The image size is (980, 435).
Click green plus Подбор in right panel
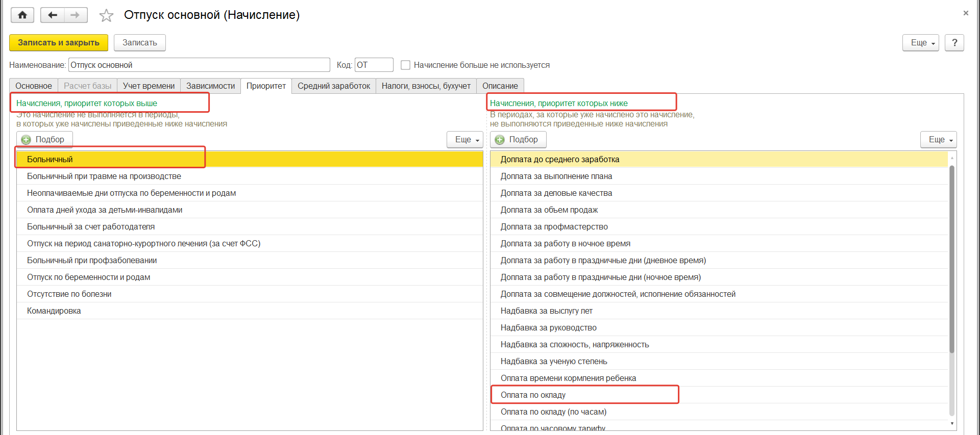(x=518, y=140)
